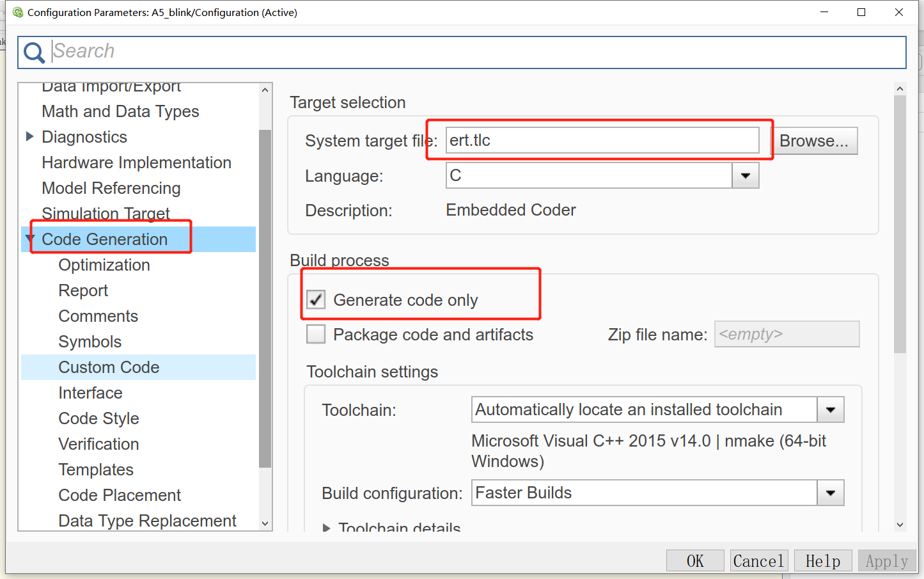
Task: Click the System target file field
Action: click(x=601, y=140)
